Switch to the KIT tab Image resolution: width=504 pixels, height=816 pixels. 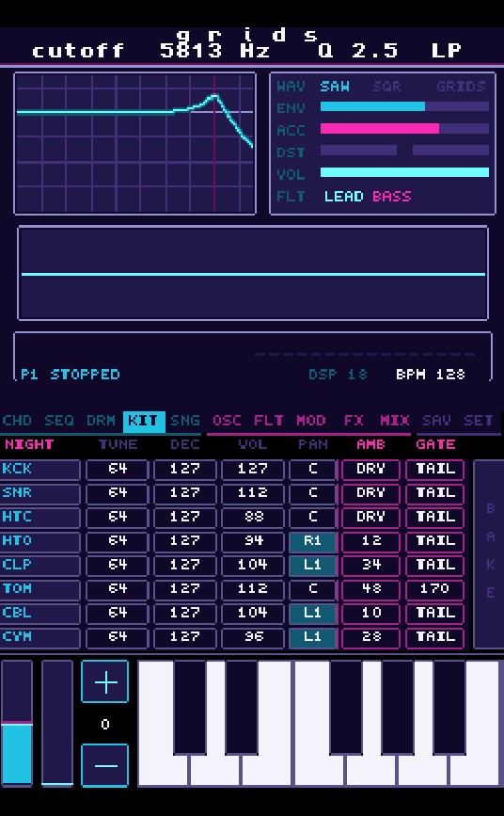(x=144, y=421)
